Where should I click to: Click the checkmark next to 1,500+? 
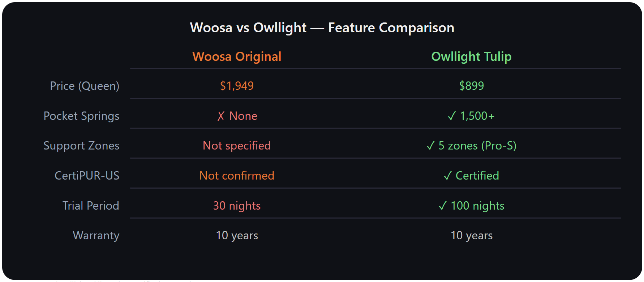coord(451,116)
